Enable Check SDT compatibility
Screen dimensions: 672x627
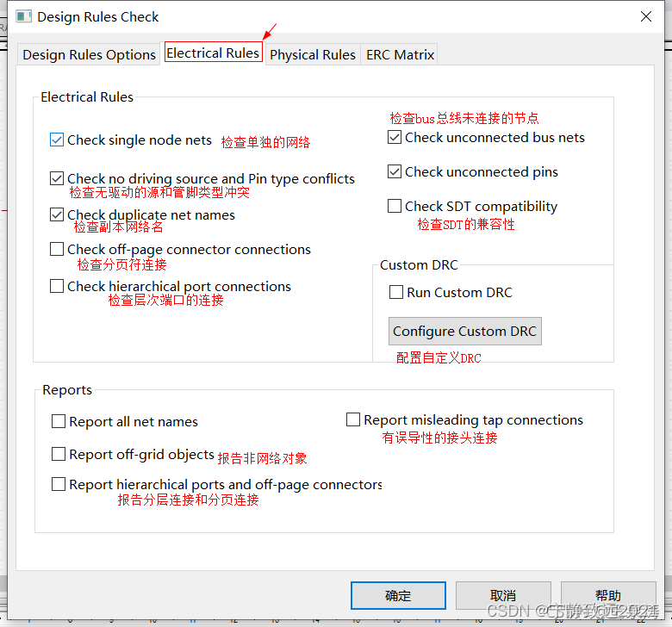click(x=395, y=207)
